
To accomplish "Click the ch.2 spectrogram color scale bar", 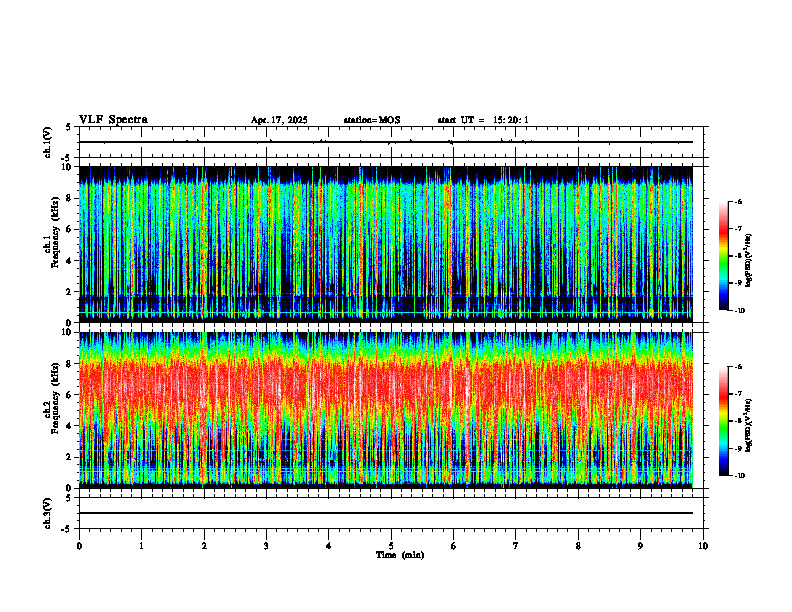I will (723, 421).
